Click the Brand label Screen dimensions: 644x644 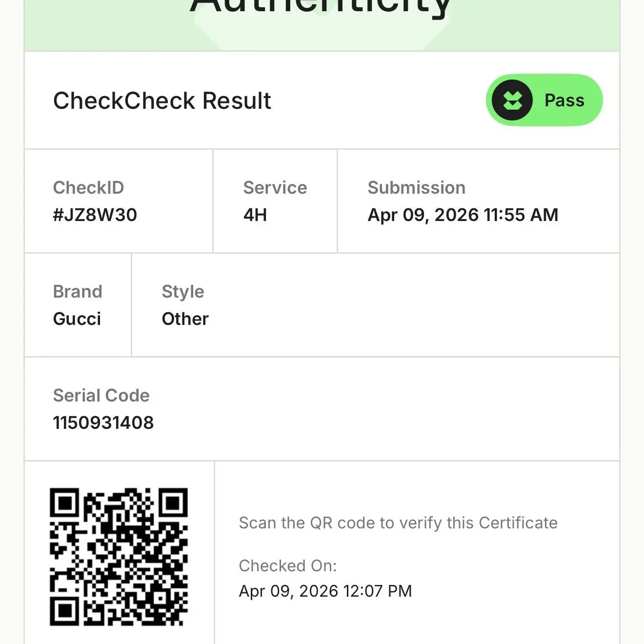[x=77, y=292]
